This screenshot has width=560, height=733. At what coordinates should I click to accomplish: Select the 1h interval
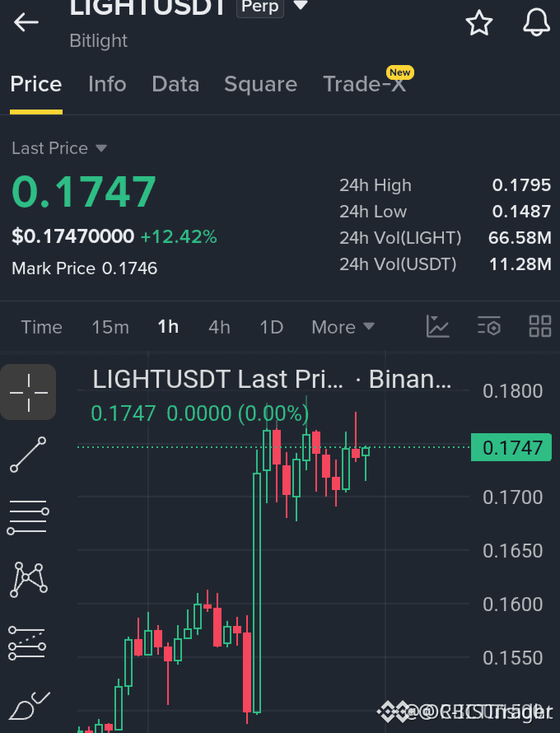[168, 327]
